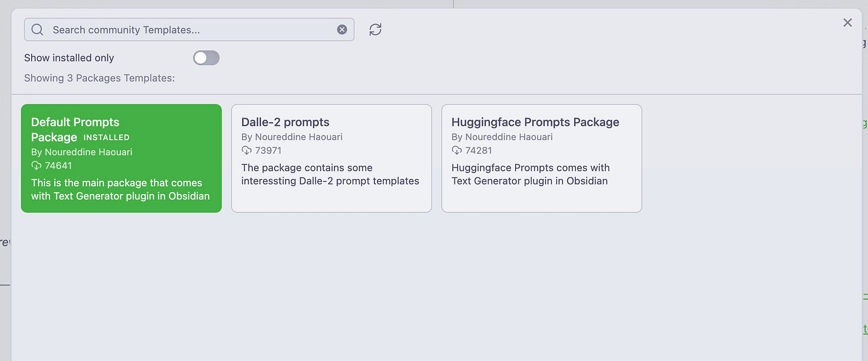The image size is (868, 361).
Task: Open the Huggingface Prompts Package card
Action: tap(541, 158)
